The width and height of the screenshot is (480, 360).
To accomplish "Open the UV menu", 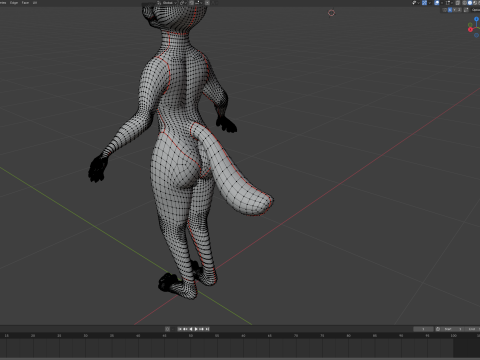I will tap(34, 2).
